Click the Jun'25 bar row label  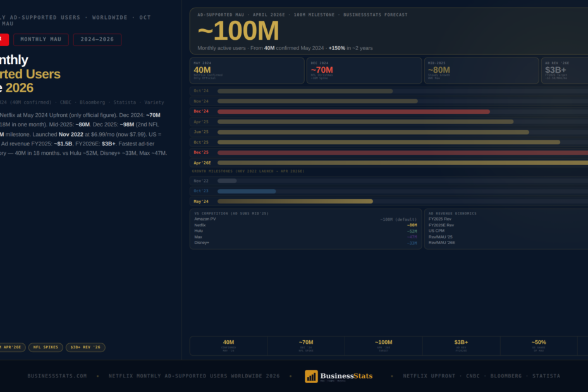point(201,132)
